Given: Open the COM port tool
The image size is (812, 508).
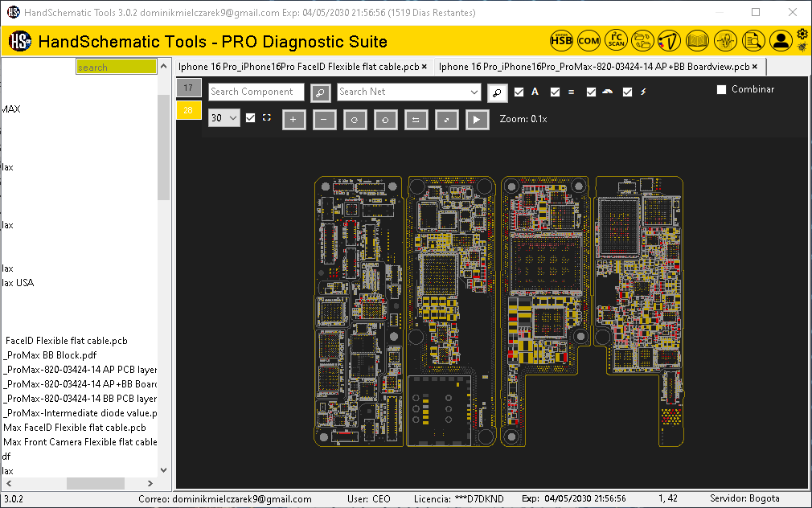Looking at the screenshot, I should [589, 40].
